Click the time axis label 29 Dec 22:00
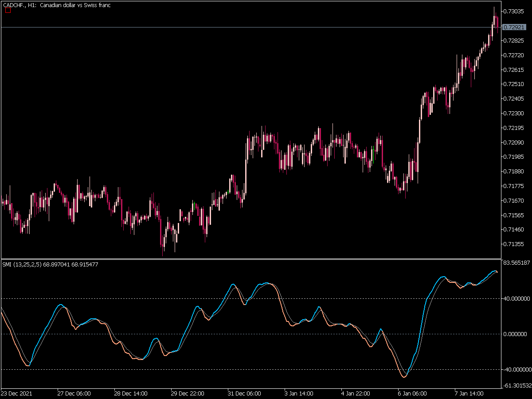 (188, 393)
